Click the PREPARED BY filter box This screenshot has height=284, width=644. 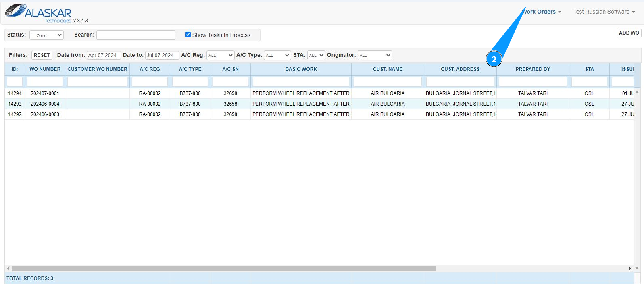[533, 82]
